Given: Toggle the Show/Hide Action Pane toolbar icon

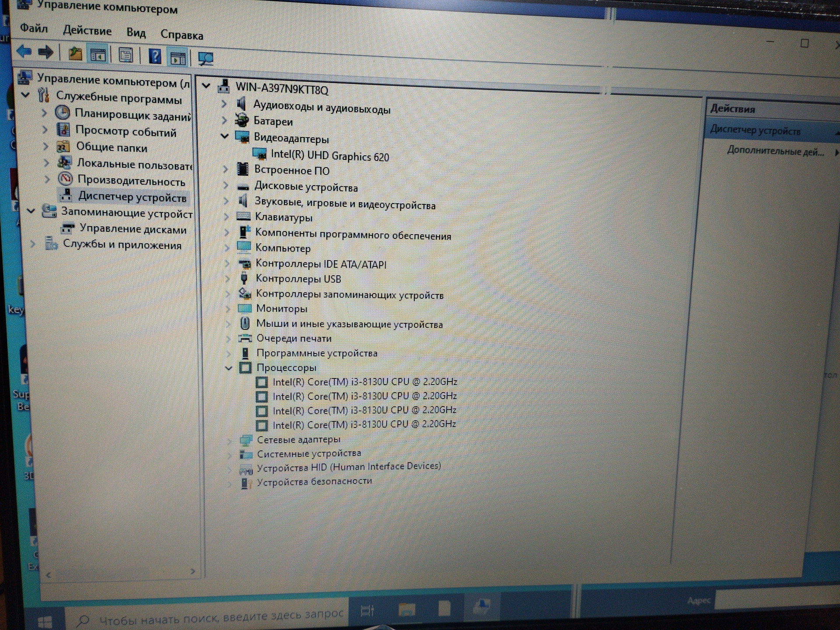Looking at the screenshot, I should 178,58.
